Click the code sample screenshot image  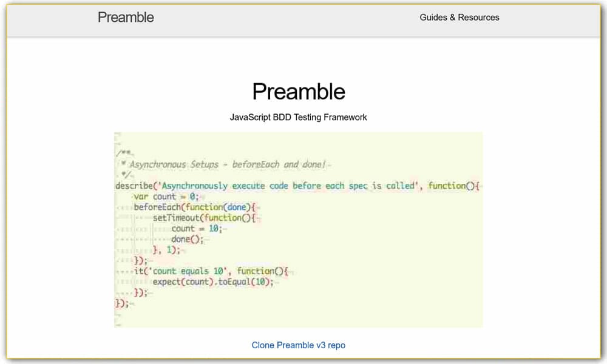(298, 229)
